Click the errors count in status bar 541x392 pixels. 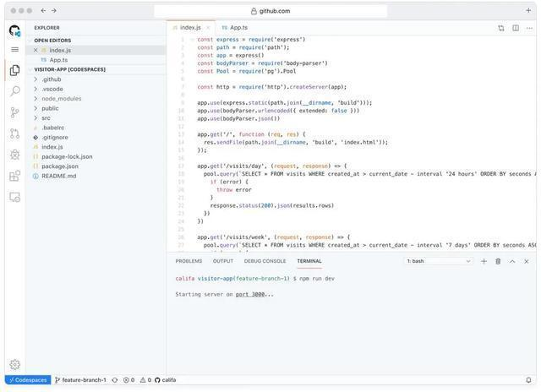pos(128,380)
